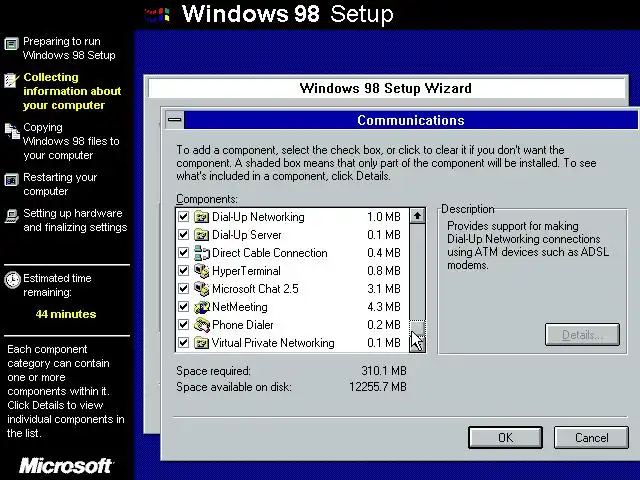Click Cancel in the Communications dialog
This screenshot has width=640, height=480.
tap(591, 438)
